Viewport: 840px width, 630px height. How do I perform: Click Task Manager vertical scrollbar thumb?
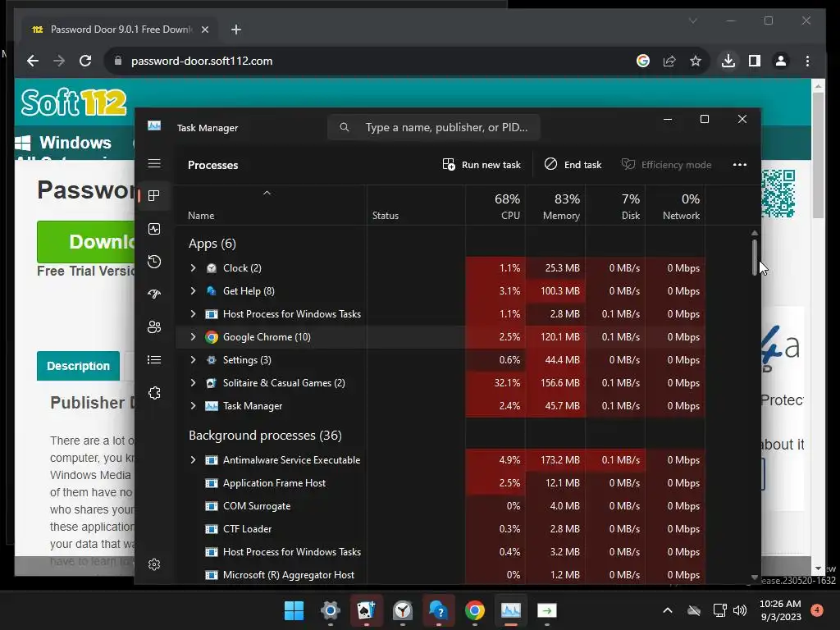[x=755, y=258]
